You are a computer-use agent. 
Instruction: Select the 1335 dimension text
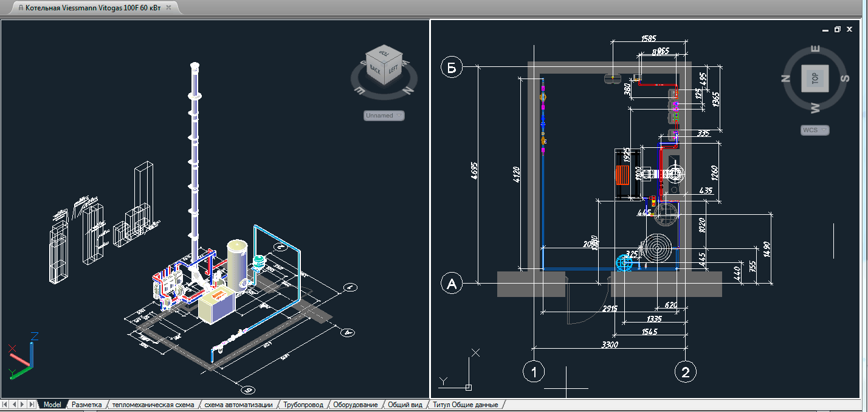click(654, 319)
